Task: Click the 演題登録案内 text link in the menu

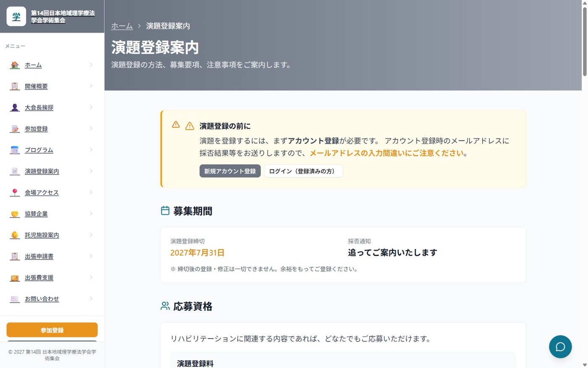Action: click(42, 171)
